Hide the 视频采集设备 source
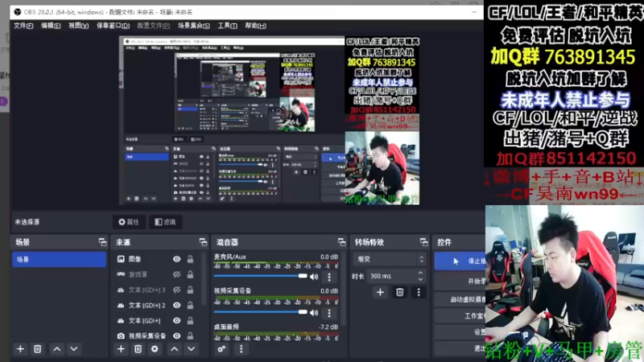 [x=176, y=335]
